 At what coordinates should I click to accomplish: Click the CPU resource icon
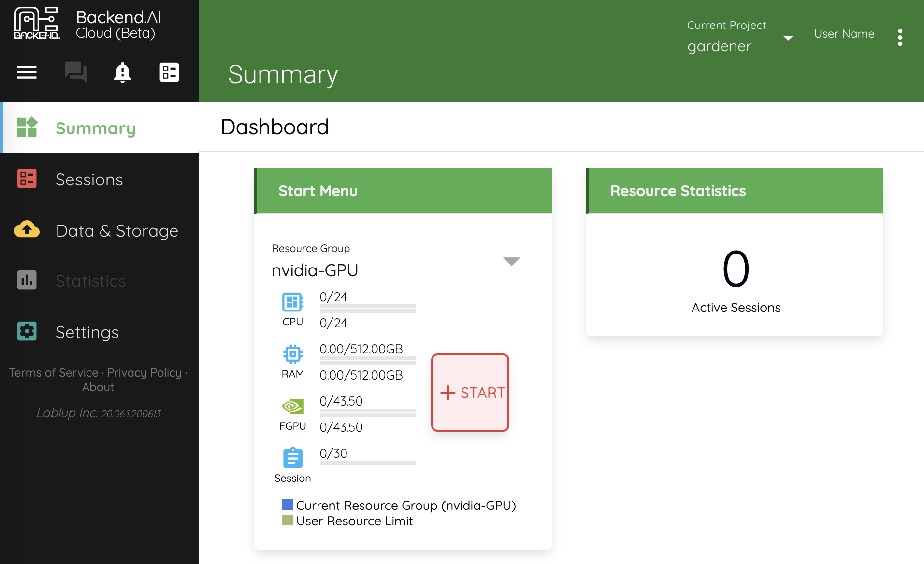coord(293,302)
